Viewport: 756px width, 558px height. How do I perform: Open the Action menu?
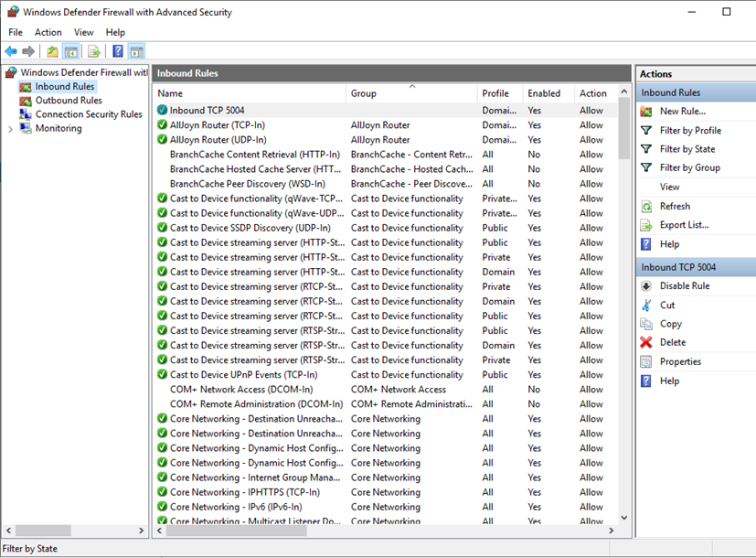click(48, 31)
